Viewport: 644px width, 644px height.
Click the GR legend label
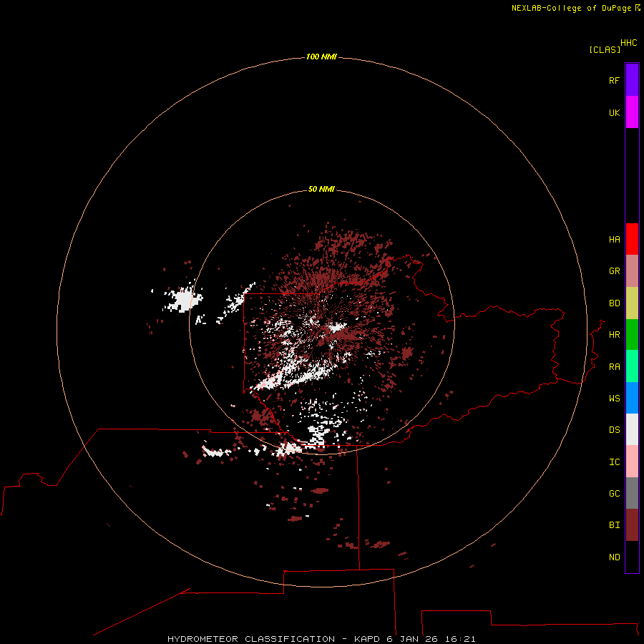point(614,271)
